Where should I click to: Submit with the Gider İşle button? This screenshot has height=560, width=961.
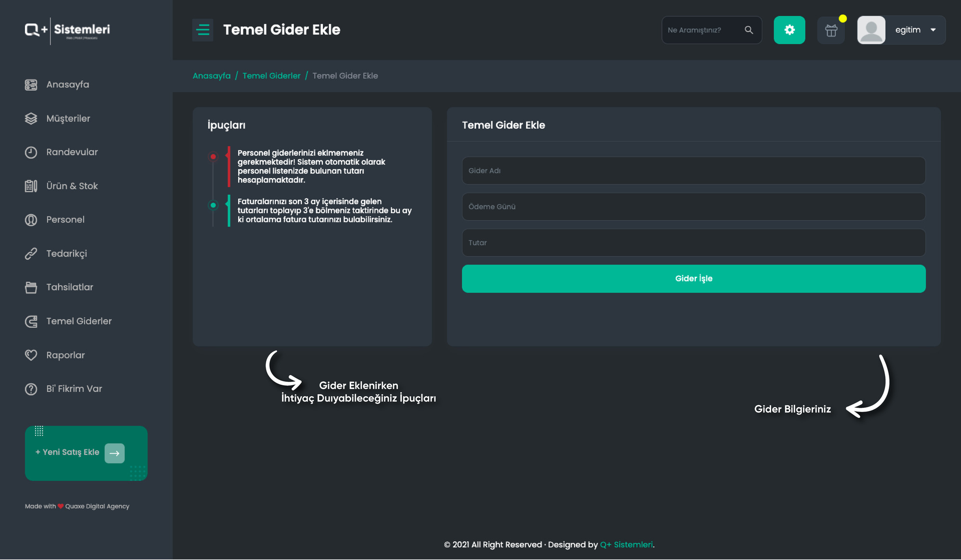693,279
